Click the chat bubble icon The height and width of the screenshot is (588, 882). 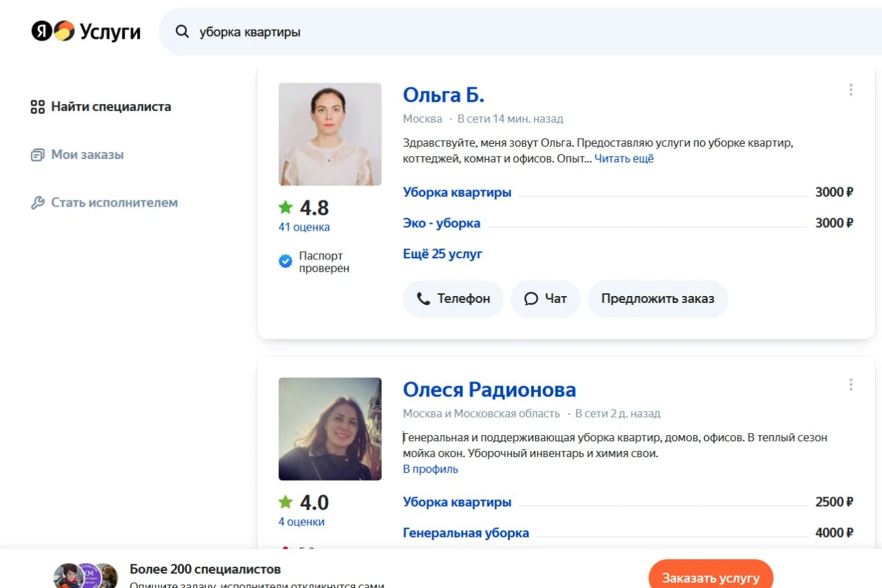point(531,299)
